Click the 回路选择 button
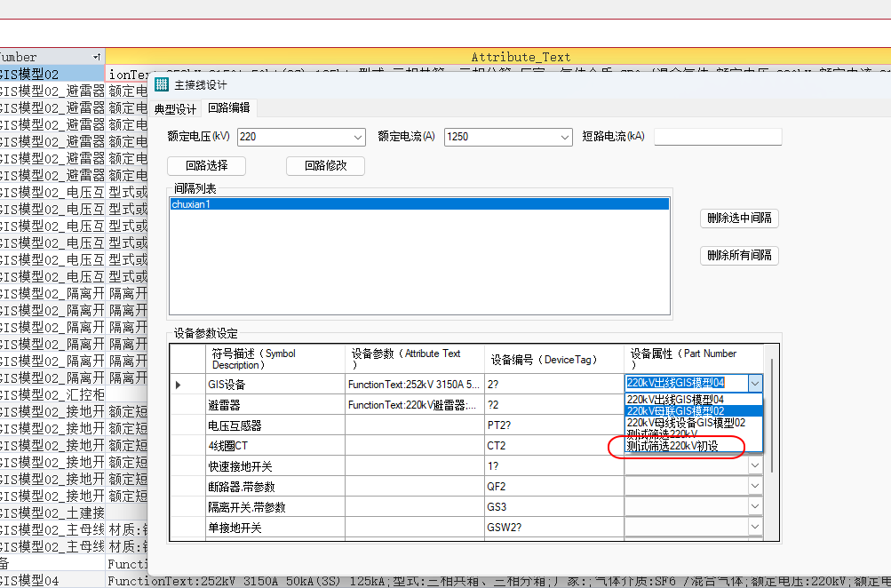Image resolution: width=891 pixels, height=588 pixels. [x=206, y=165]
